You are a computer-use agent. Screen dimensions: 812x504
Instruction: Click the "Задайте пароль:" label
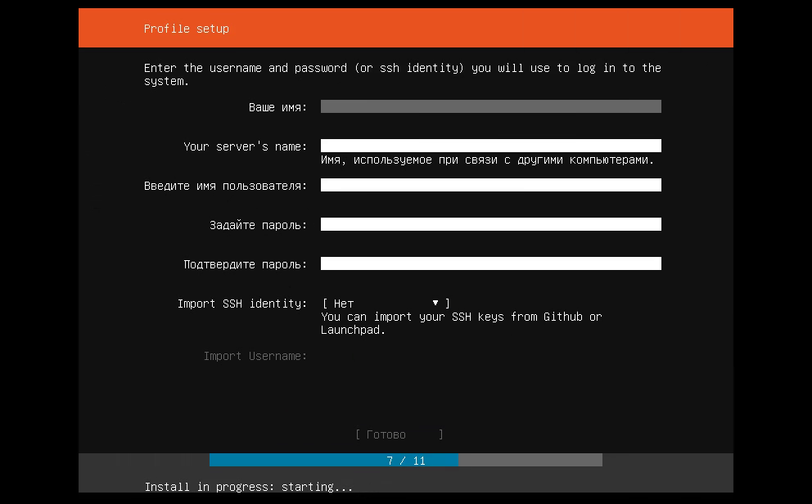click(x=259, y=225)
